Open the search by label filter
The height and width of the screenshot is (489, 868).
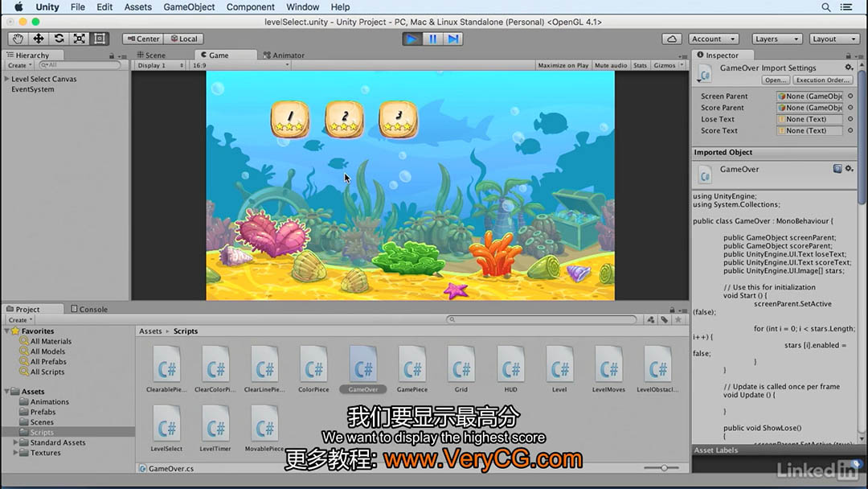coord(665,319)
